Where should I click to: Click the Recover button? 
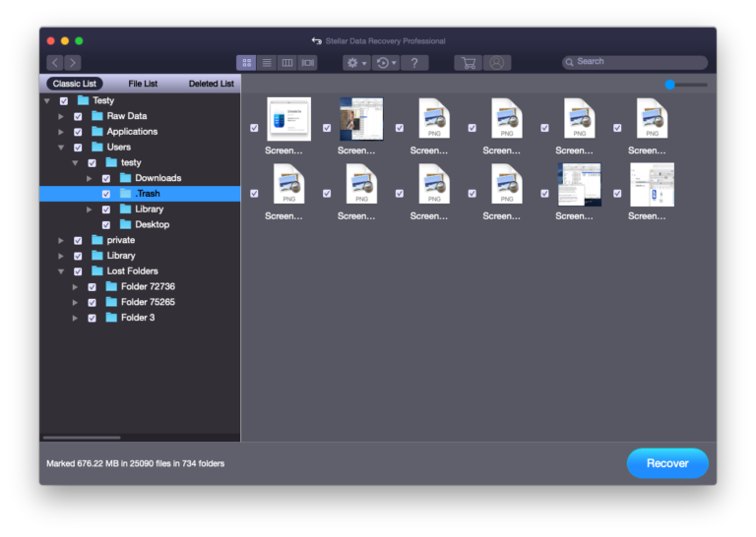667,463
